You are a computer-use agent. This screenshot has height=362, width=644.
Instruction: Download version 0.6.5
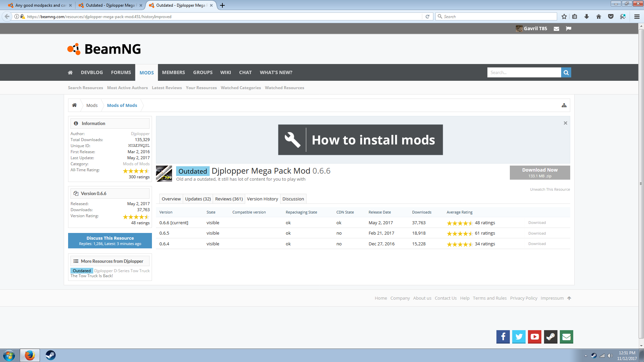pyautogui.click(x=537, y=233)
